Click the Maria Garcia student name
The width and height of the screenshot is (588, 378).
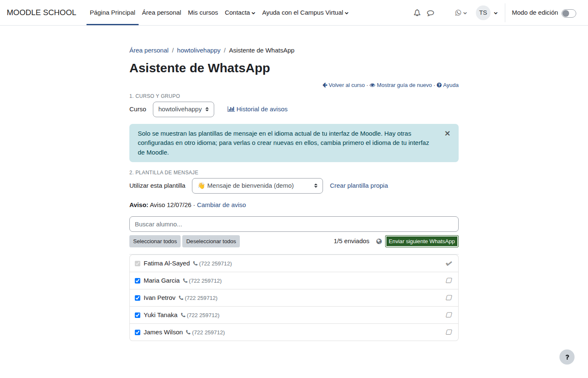162,281
